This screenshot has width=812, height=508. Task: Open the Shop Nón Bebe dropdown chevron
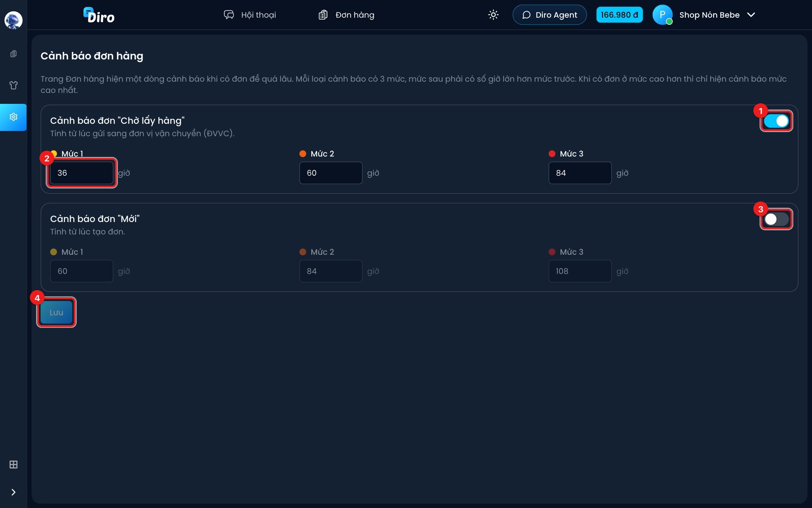[751, 15]
